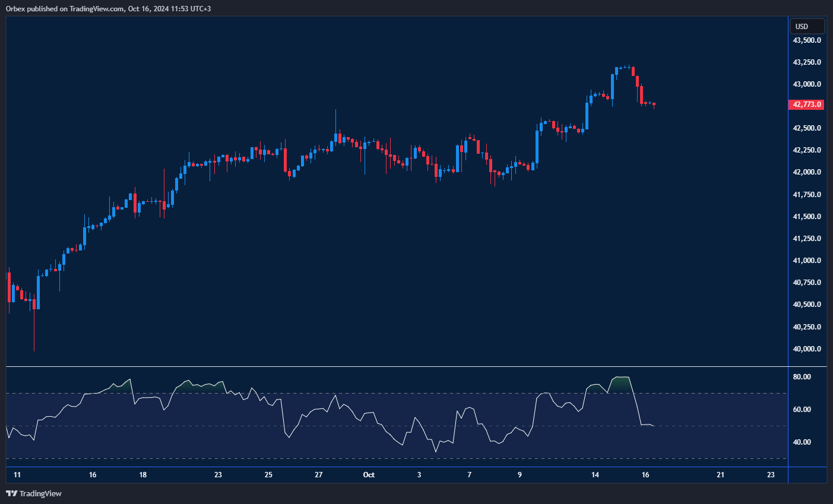Click the 40,000.0 price scale label

click(x=807, y=349)
